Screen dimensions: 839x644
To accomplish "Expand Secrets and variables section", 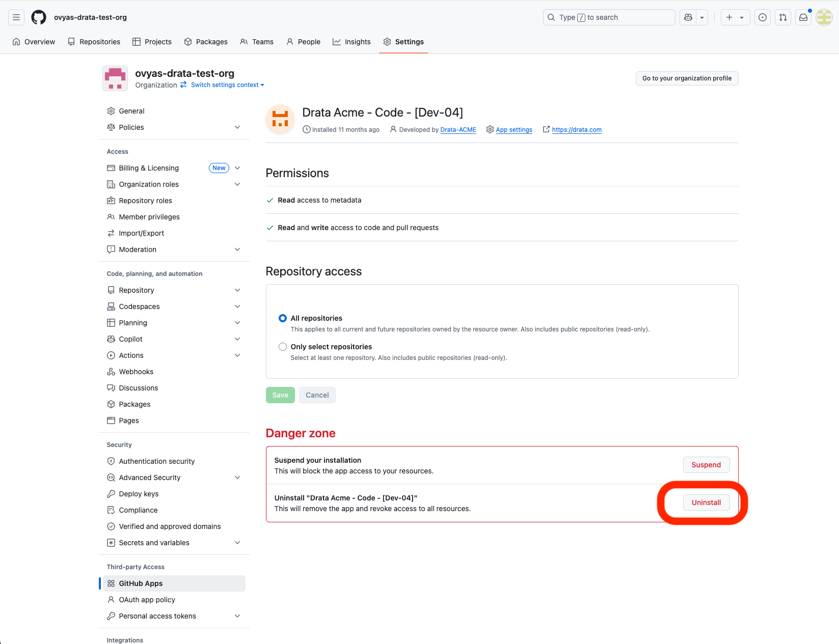I will pyautogui.click(x=237, y=543).
